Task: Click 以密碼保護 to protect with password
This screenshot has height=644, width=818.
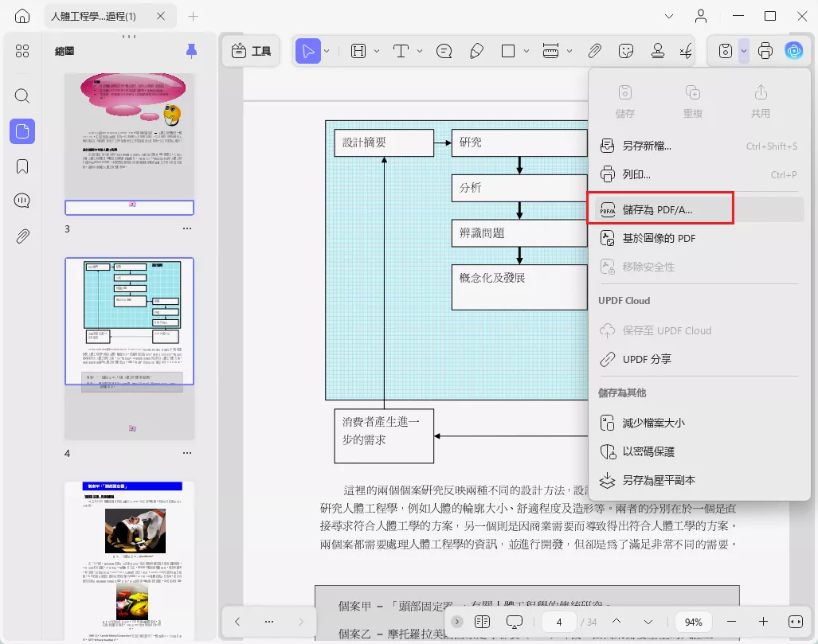Action: pos(648,451)
